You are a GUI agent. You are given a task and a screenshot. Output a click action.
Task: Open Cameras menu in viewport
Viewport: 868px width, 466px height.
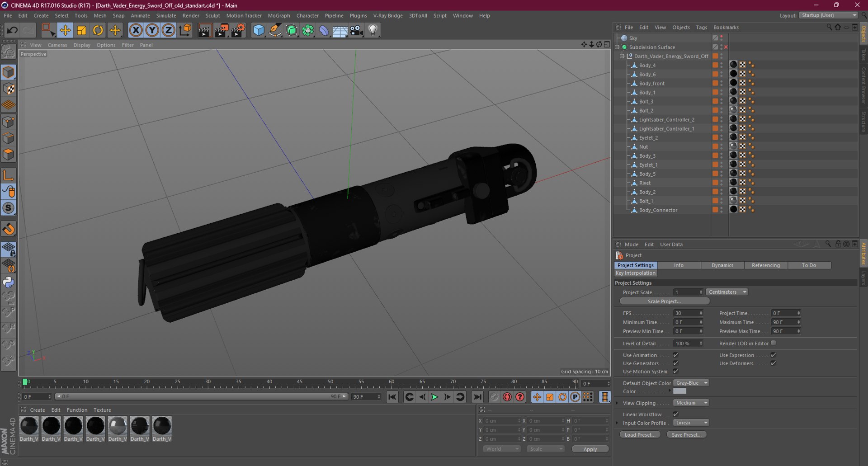tap(57, 45)
